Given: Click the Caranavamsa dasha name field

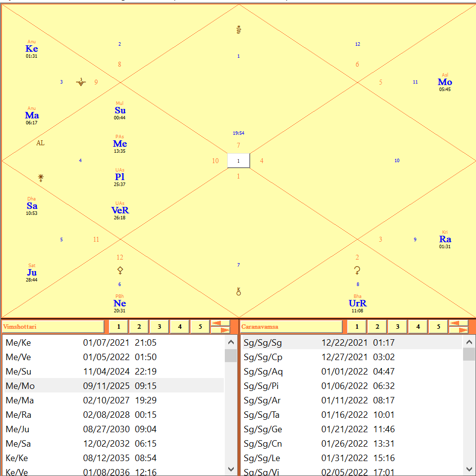Looking at the screenshot, I should (291, 327).
